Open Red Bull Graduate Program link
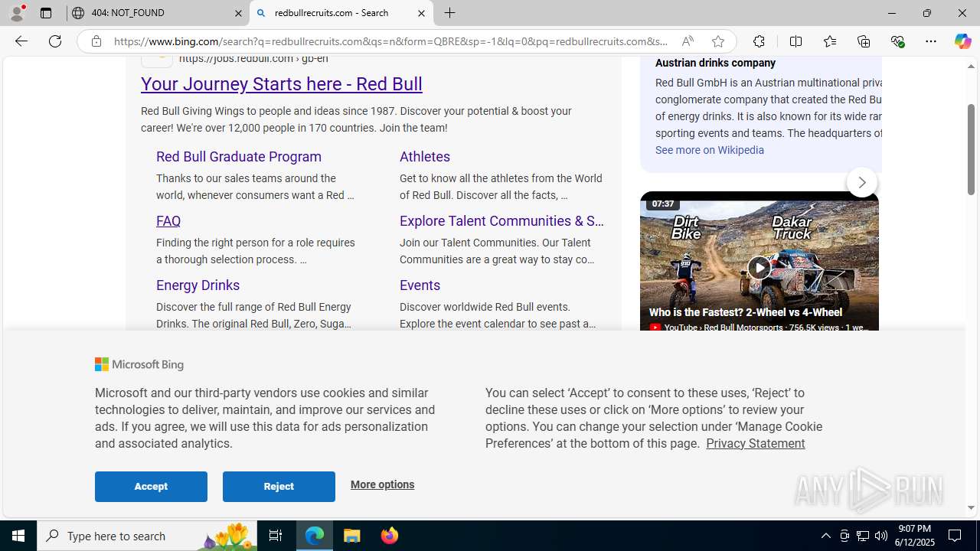 click(239, 156)
